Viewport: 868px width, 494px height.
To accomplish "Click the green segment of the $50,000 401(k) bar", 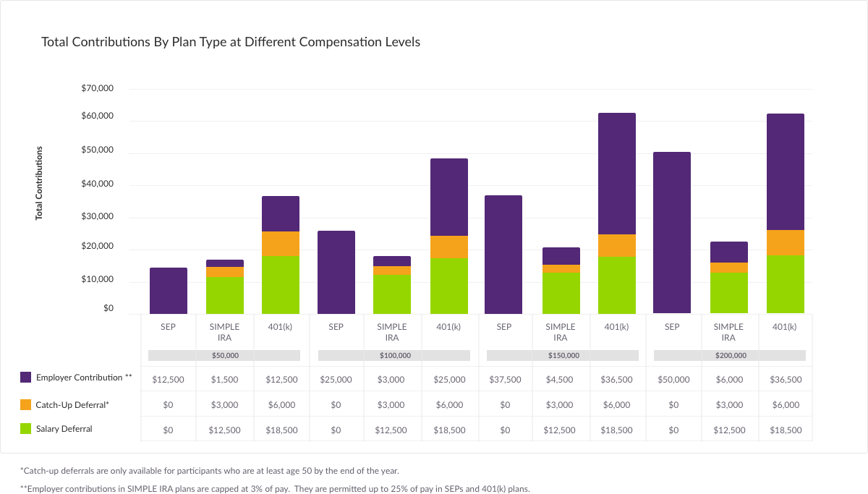I will pyautogui.click(x=281, y=284).
